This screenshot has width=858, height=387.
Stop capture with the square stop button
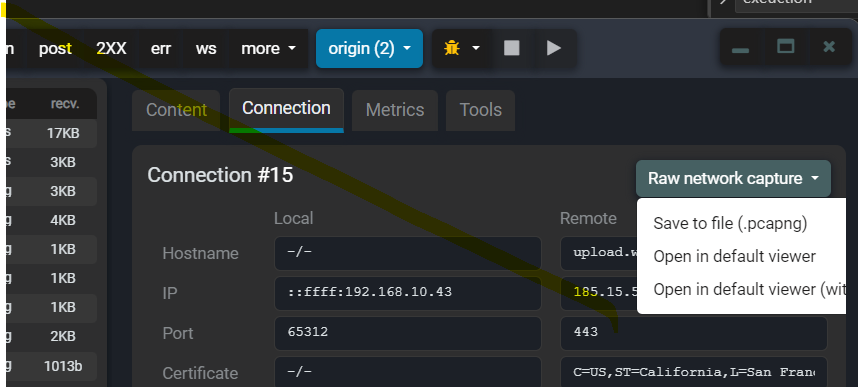[512, 49]
